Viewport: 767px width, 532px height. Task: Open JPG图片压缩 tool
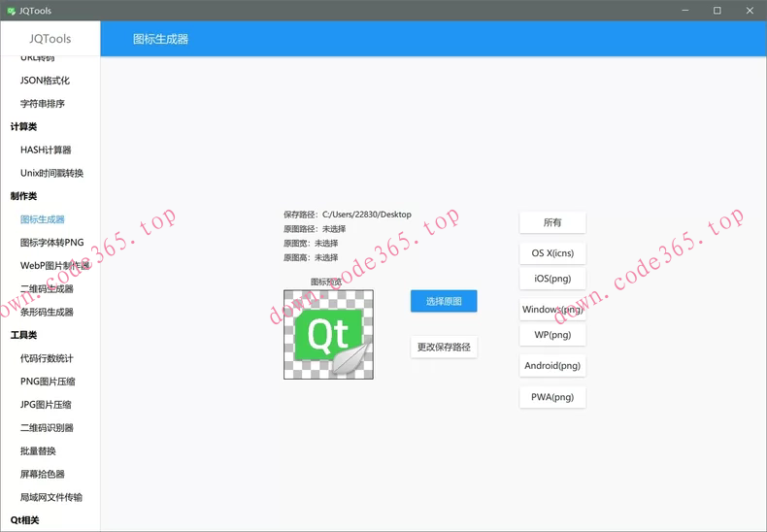pyautogui.click(x=46, y=405)
